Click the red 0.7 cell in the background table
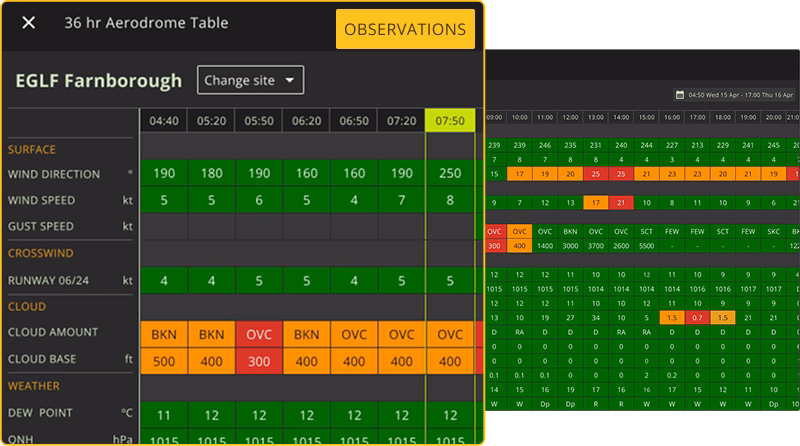The height and width of the screenshot is (446, 800). pos(697,317)
